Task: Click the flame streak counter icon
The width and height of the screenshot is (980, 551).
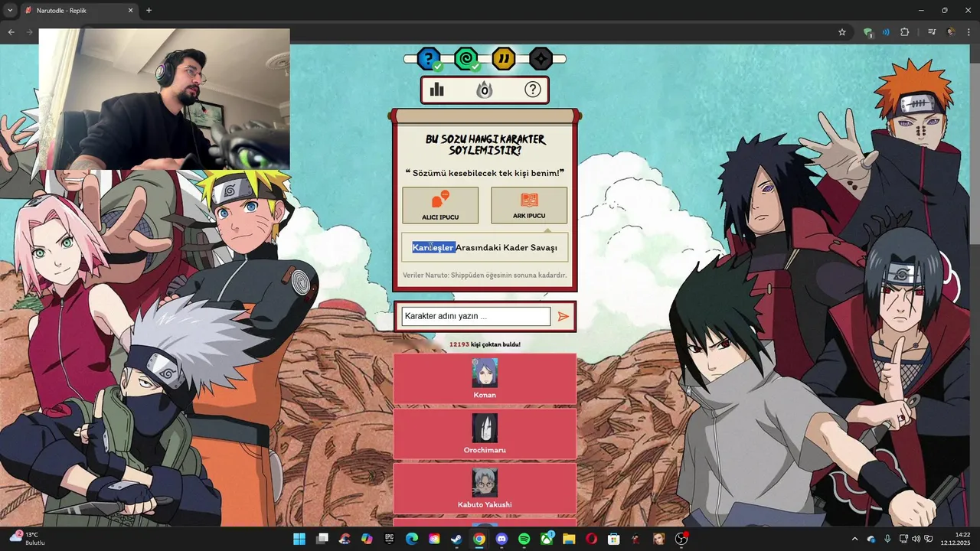Action: click(x=484, y=90)
